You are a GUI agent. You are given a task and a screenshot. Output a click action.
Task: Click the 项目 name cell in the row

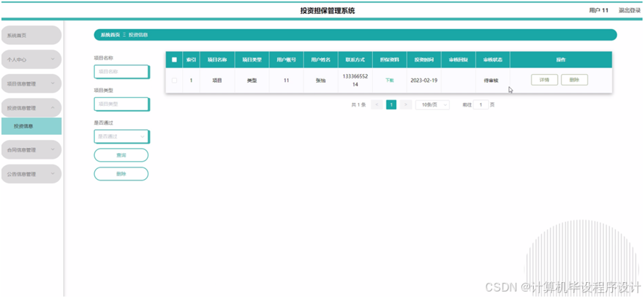(x=218, y=80)
